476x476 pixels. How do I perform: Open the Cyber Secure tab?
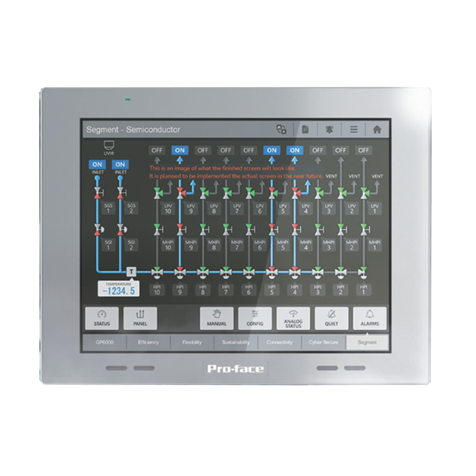(x=324, y=343)
